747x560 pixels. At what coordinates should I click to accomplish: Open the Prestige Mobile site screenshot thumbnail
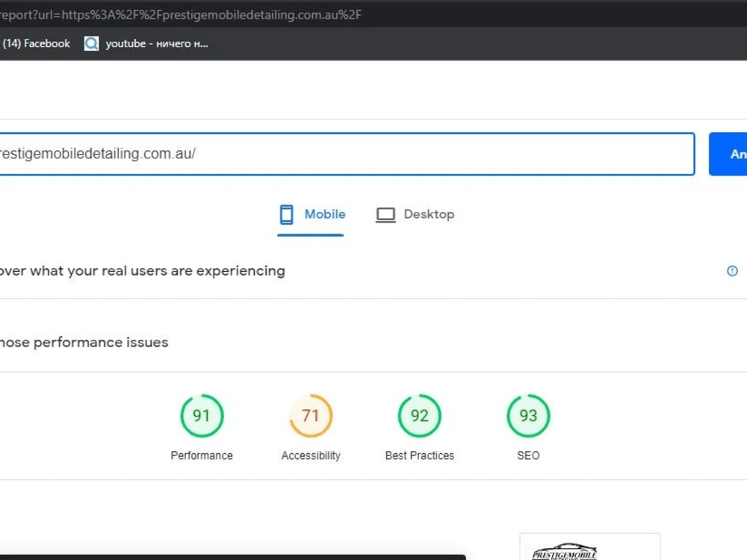590,547
